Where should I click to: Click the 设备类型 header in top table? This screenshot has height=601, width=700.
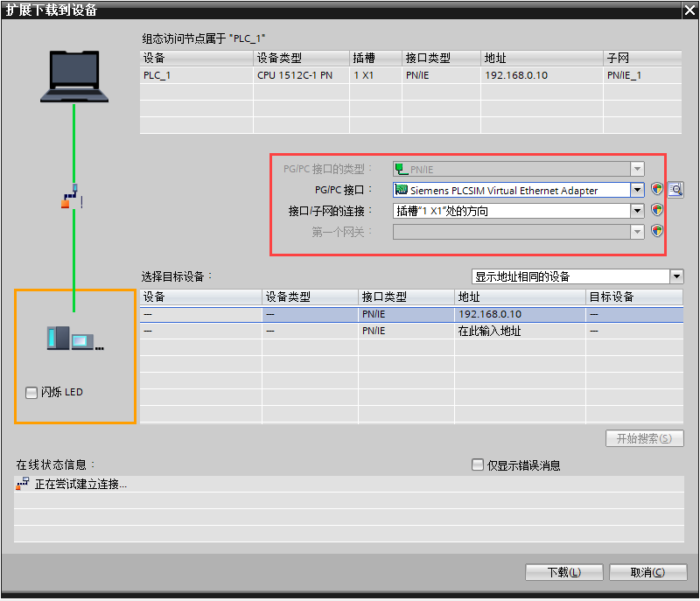coord(301,58)
